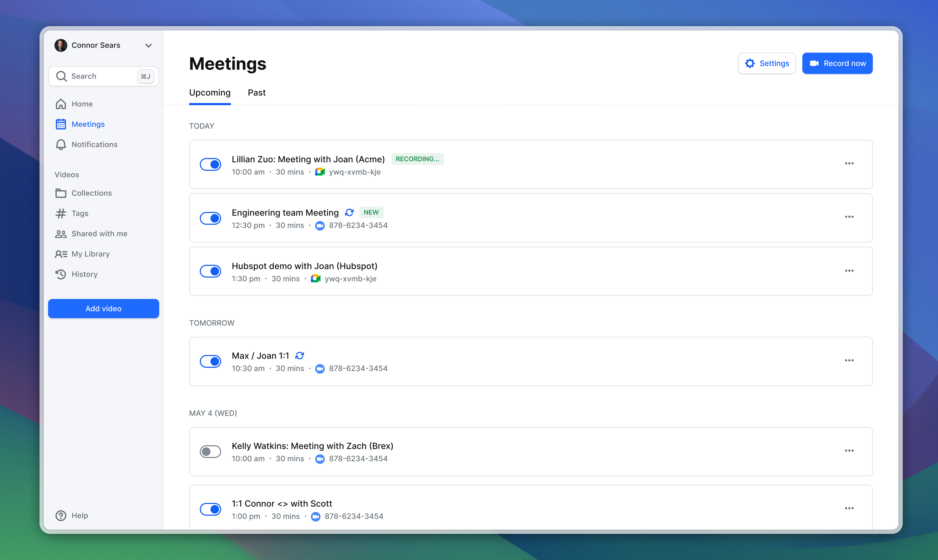
Task: Click the Help question mark icon
Action: pyautogui.click(x=61, y=515)
